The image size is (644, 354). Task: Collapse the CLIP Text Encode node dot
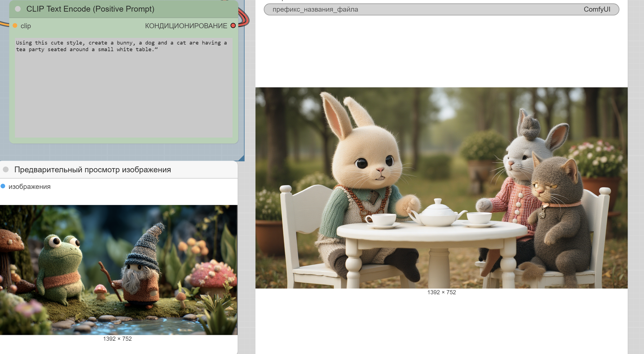(18, 9)
